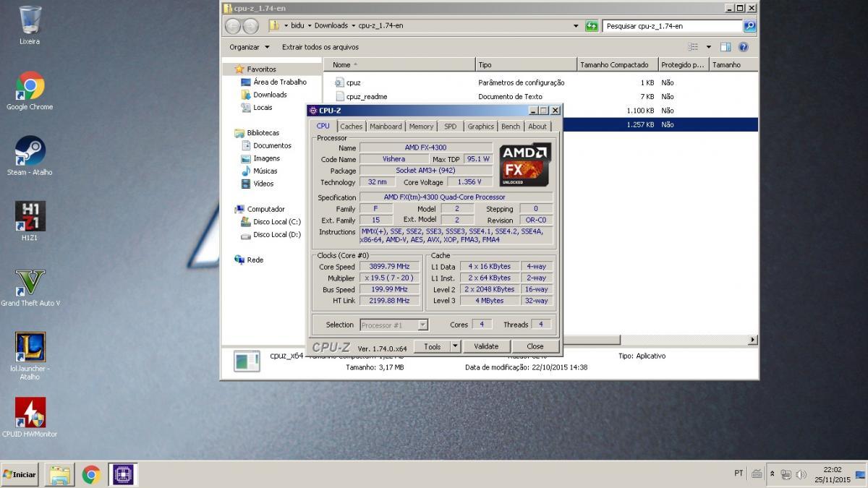Open the Lixeira recycle bin icon
This screenshot has width=868, height=488.
[30, 25]
